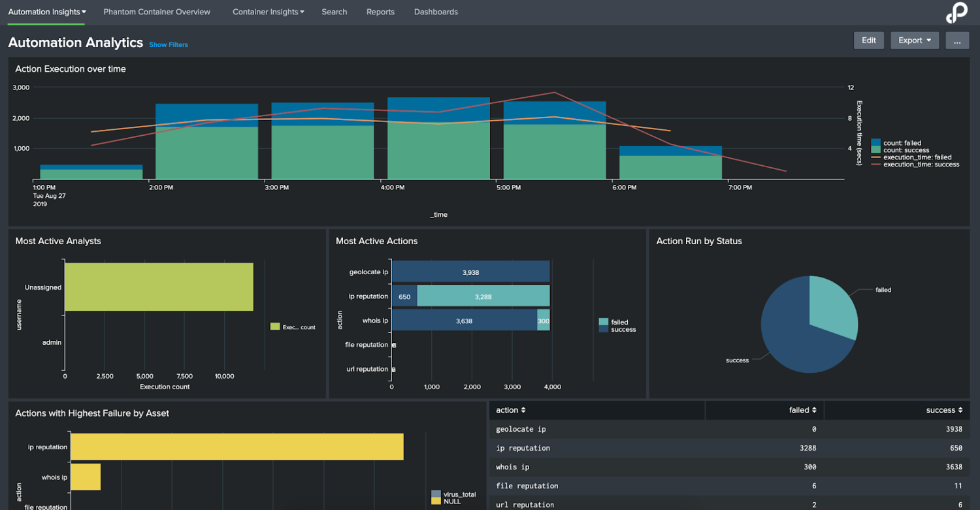Open the Automation Insights dropdown menu
980x510 pixels.
[x=46, y=12]
